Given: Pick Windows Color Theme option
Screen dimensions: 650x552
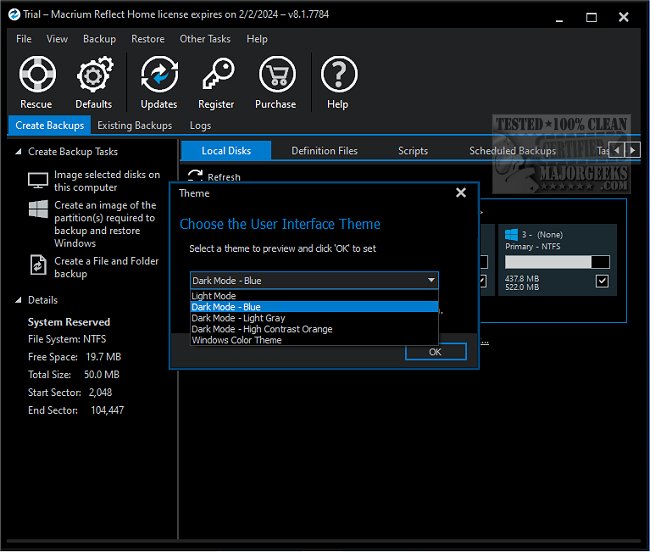Looking at the screenshot, I should [237, 340].
